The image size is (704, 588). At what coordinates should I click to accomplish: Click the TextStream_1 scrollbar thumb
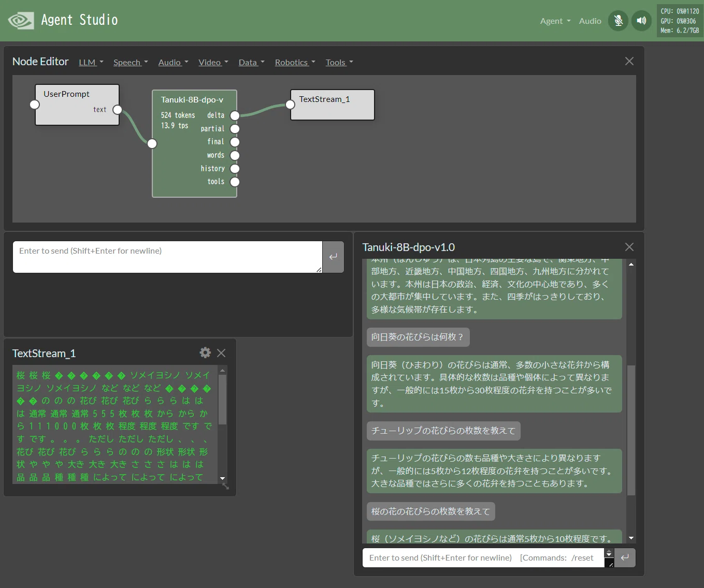(x=222, y=400)
